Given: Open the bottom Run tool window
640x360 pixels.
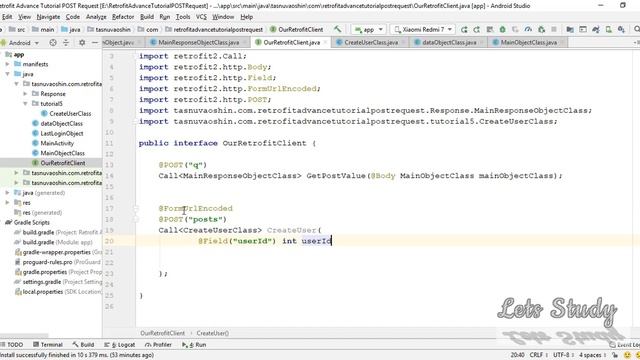Looking at the screenshot, I should [x=194, y=344].
